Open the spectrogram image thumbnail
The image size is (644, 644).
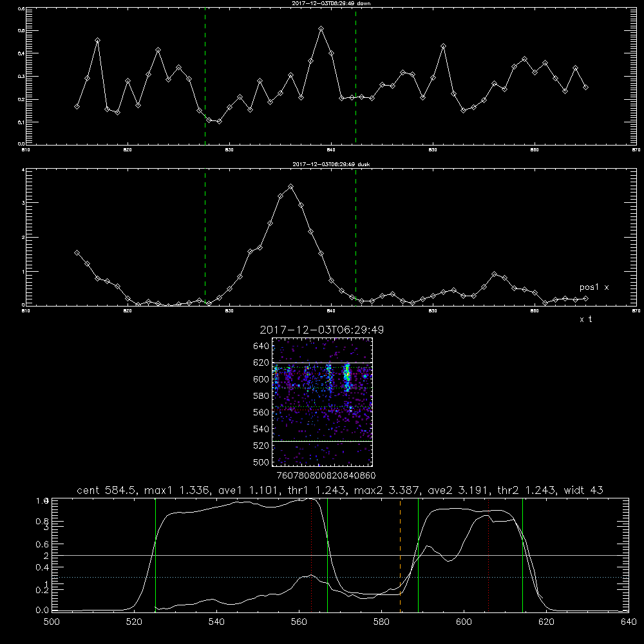click(x=323, y=402)
